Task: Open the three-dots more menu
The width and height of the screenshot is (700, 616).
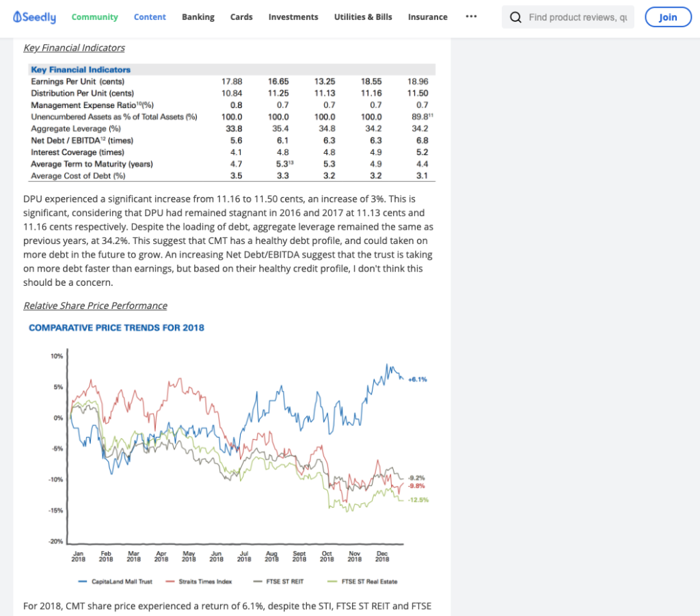Action: click(x=471, y=16)
